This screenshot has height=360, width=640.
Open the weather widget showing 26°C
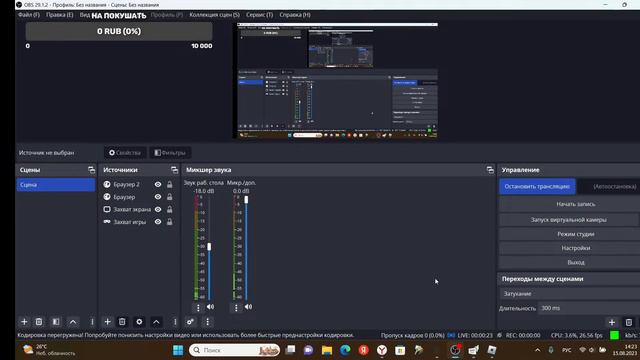coord(49,350)
